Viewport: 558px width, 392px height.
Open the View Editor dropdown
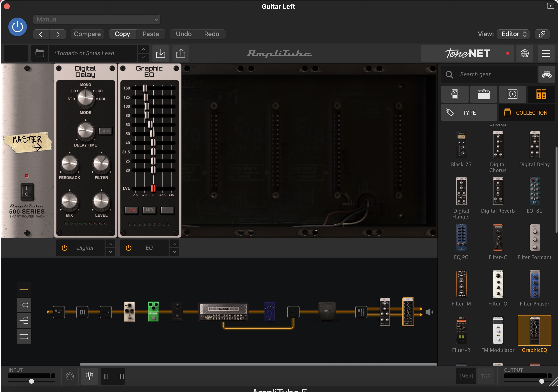click(514, 34)
